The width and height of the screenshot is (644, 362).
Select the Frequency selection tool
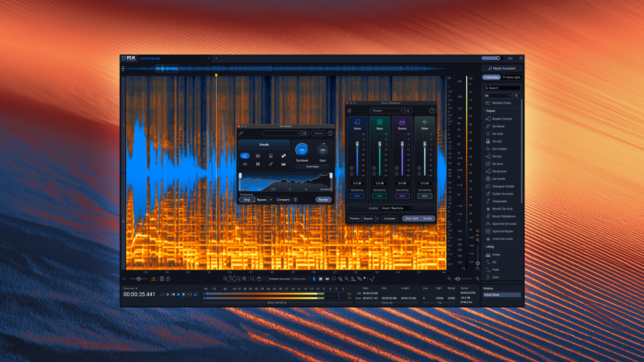pyautogui.click(x=327, y=279)
